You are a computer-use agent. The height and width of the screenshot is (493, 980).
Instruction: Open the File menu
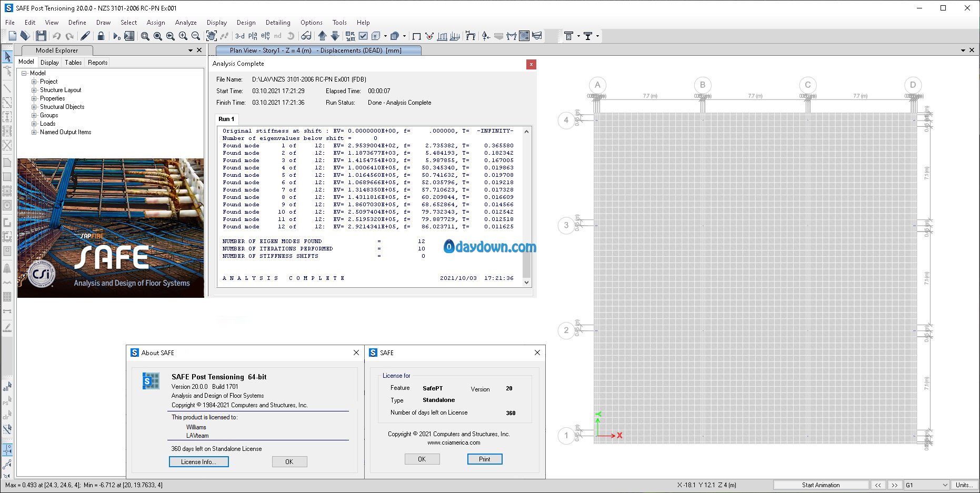(x=10, y=23)
